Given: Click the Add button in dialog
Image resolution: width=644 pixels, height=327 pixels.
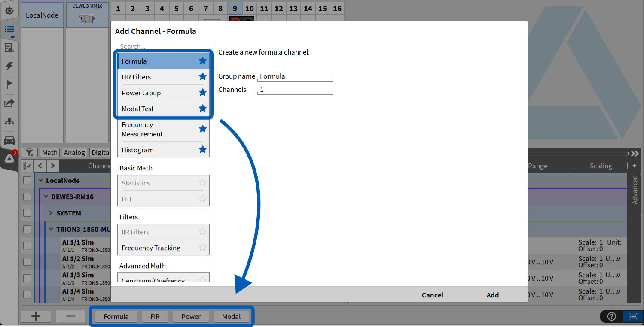Looking at the screenshot, I should click(493, 295).
